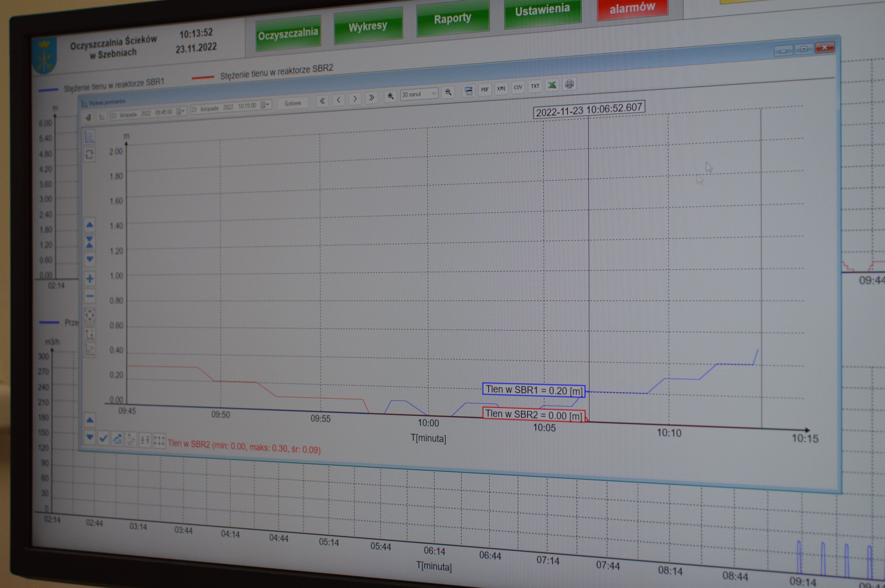Expand the end date picker showing 10:15:00
Screen dimensions: 885x588
[265, 105]
